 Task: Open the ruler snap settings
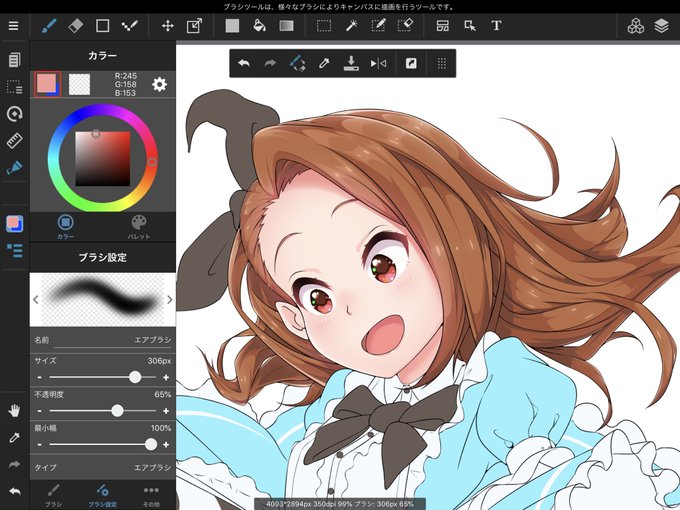(x=14, y=141)
